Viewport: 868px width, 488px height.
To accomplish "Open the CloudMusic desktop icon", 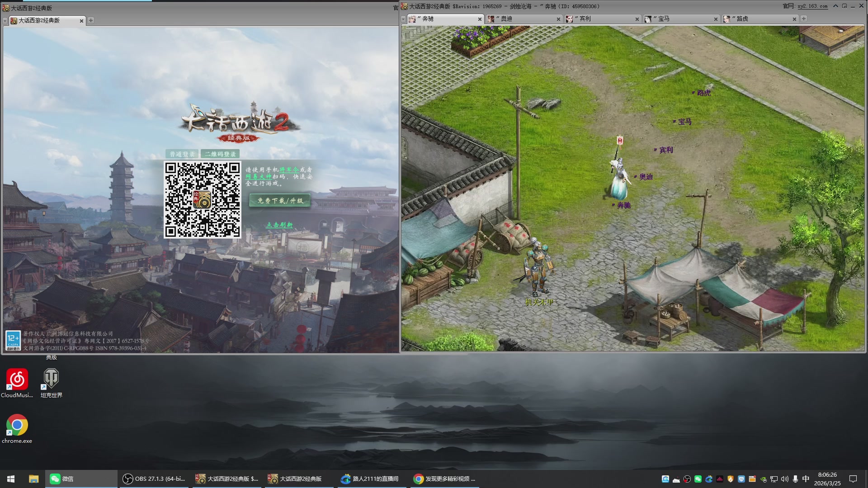I will tap(17, 379).
